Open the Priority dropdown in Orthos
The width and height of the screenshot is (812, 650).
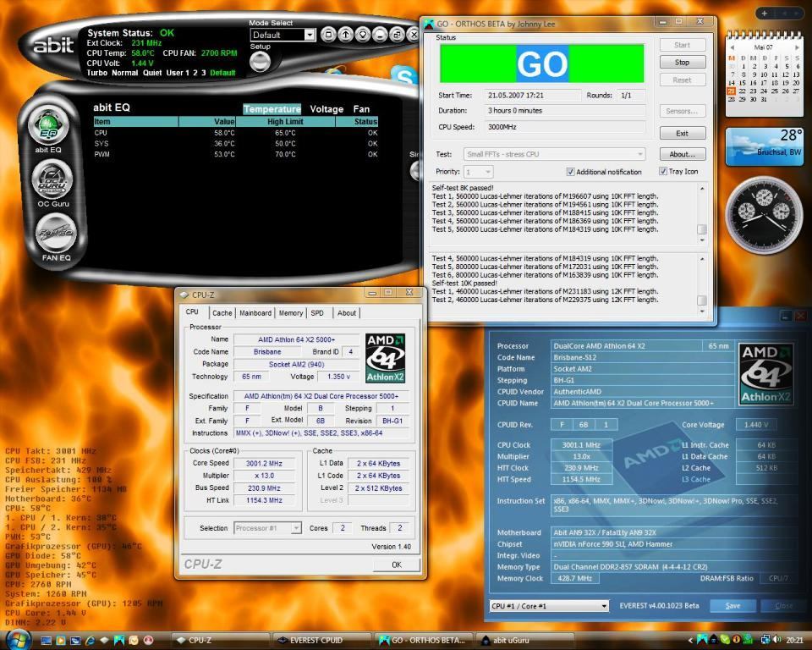pos(478,172)
